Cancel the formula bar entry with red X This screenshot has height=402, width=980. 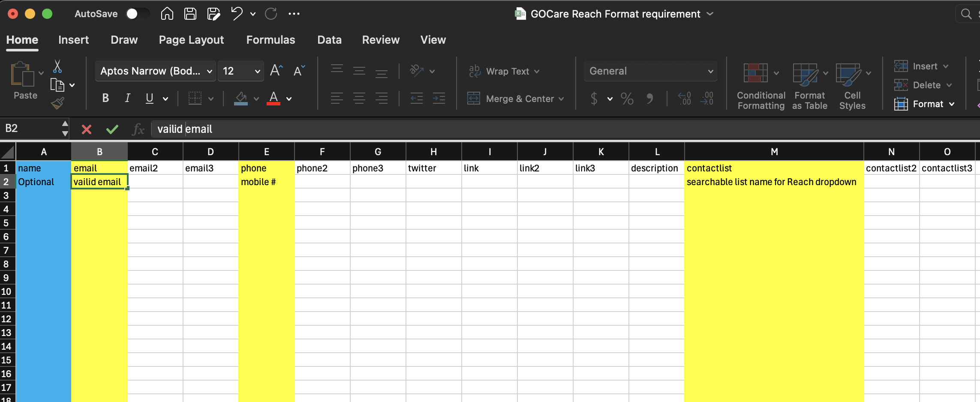87,129
